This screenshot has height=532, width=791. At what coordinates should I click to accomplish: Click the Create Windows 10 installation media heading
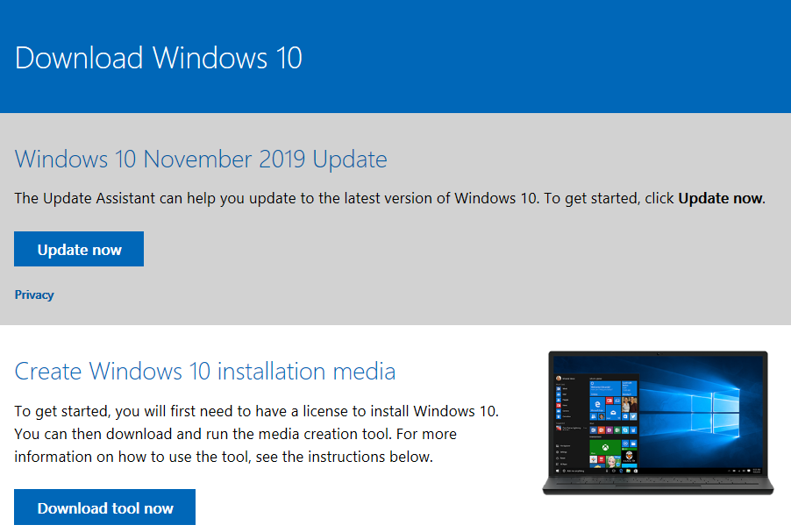(205, 371)
